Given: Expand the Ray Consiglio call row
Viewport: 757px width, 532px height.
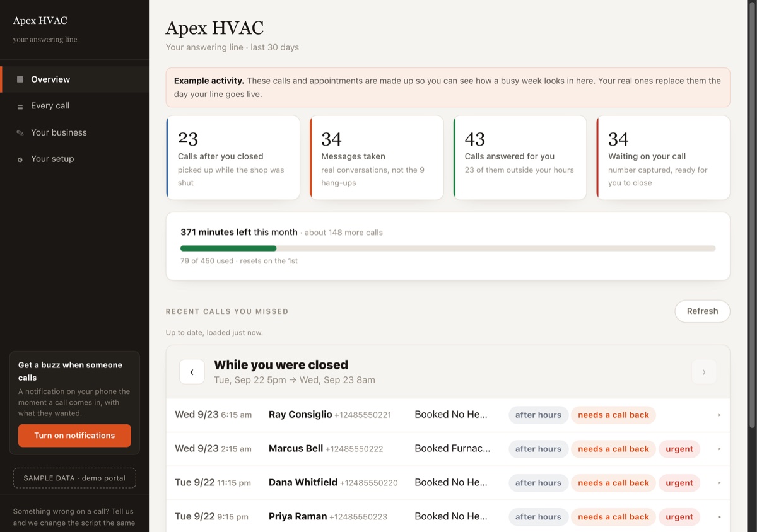Looking at the screenshot, I should [x=448, y=415].
